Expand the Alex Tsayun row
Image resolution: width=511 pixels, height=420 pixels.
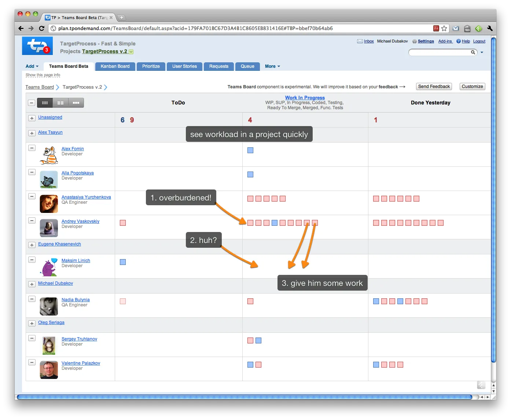pyautogui.click(x=32, y=133)
